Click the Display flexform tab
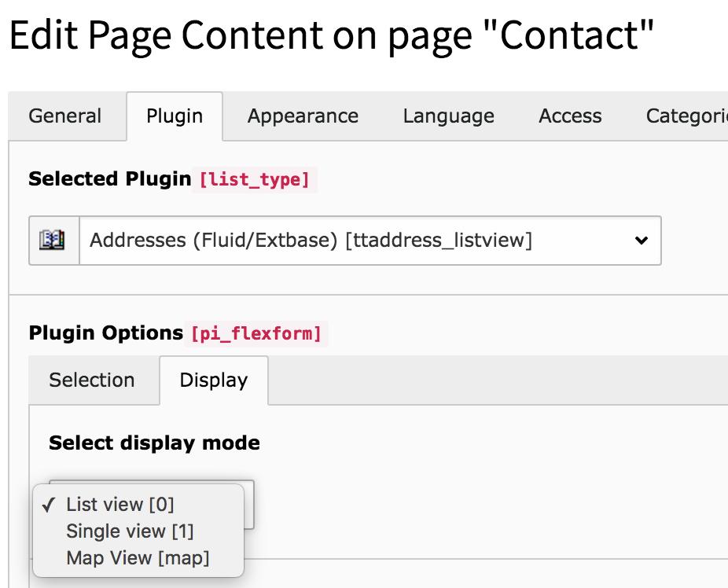Screen dimensions: 728x588 click(x=214, y=380)
